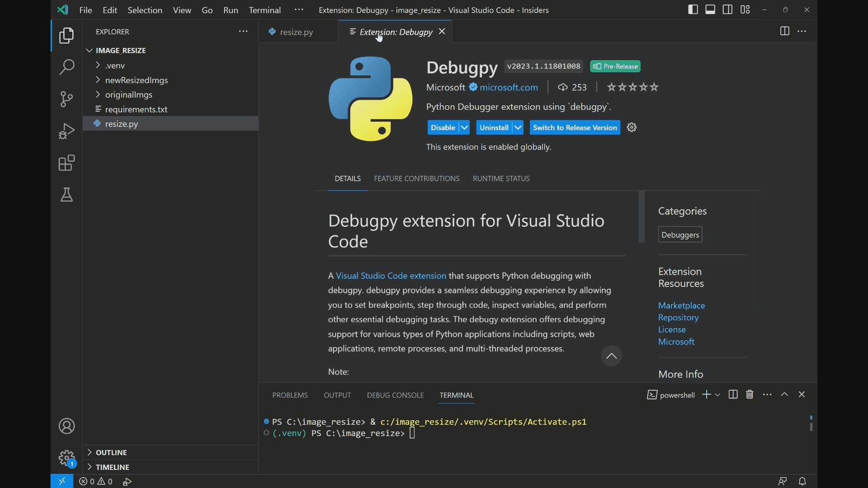Open the Manage gear in activity bar
This screenshot has height=488, width=868.
[66, 458]
